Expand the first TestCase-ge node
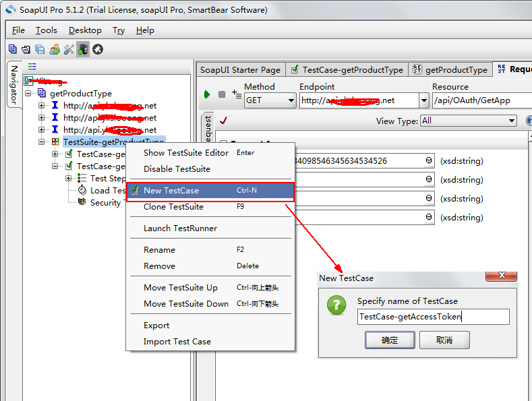The image size is (532, 401). (x=55, y=154)
